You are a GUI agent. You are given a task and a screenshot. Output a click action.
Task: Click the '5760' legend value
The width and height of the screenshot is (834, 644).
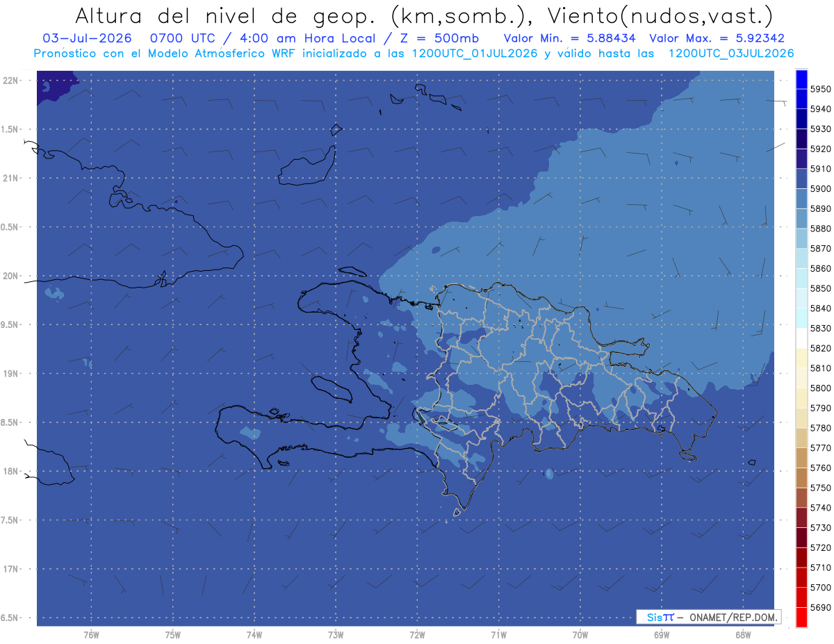(x=821, y=468)
